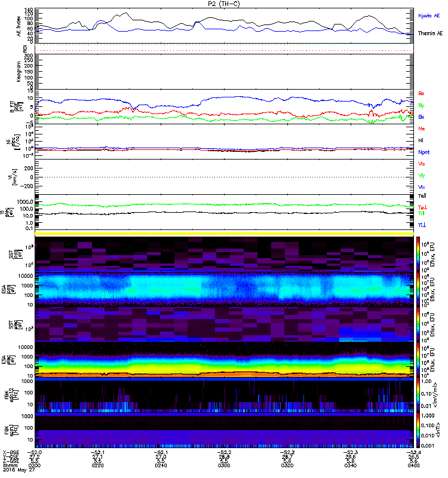Screen dimensions: 448x478
Task: Click the 0220 time tick label
Action: pos(97,465)
